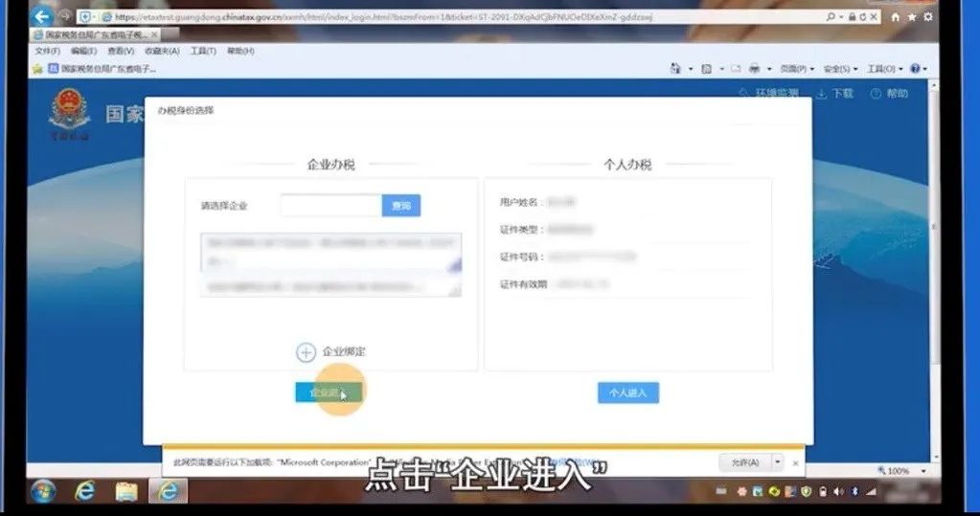This screenshot has width=980, height=516.
Task: Open the 编辑(E) menu
Action: [83, 51]
